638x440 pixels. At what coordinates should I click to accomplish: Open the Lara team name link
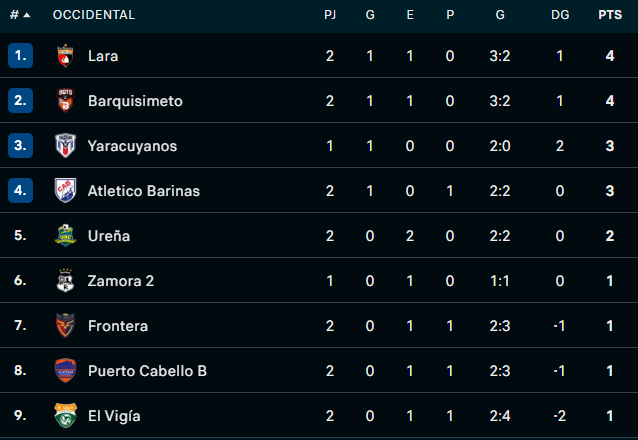(103, 56)
